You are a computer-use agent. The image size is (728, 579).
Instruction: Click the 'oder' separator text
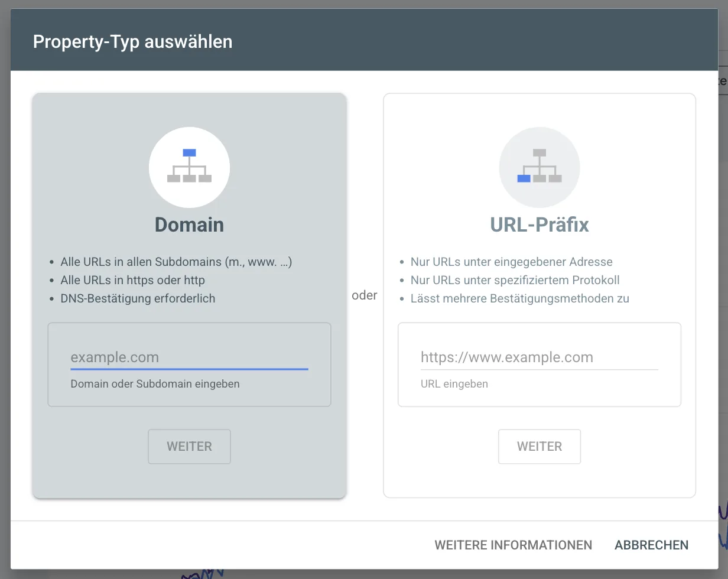point(364,295)
